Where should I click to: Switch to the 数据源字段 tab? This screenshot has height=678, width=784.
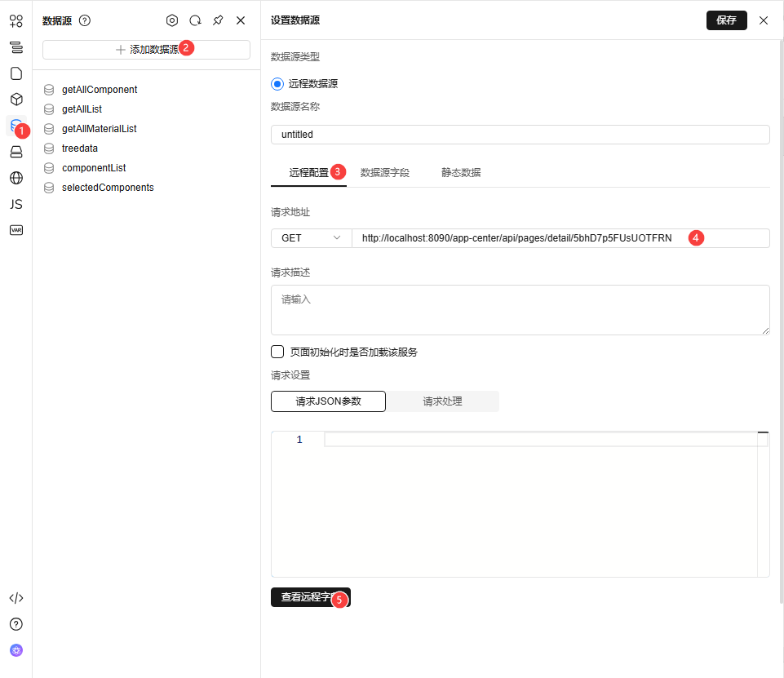[x=385, y=172]
